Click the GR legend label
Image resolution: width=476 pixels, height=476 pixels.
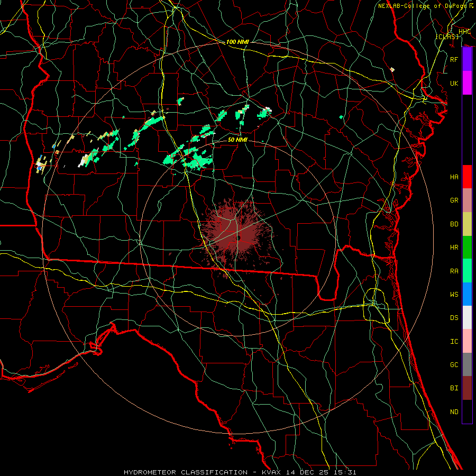tap(454, 200)
